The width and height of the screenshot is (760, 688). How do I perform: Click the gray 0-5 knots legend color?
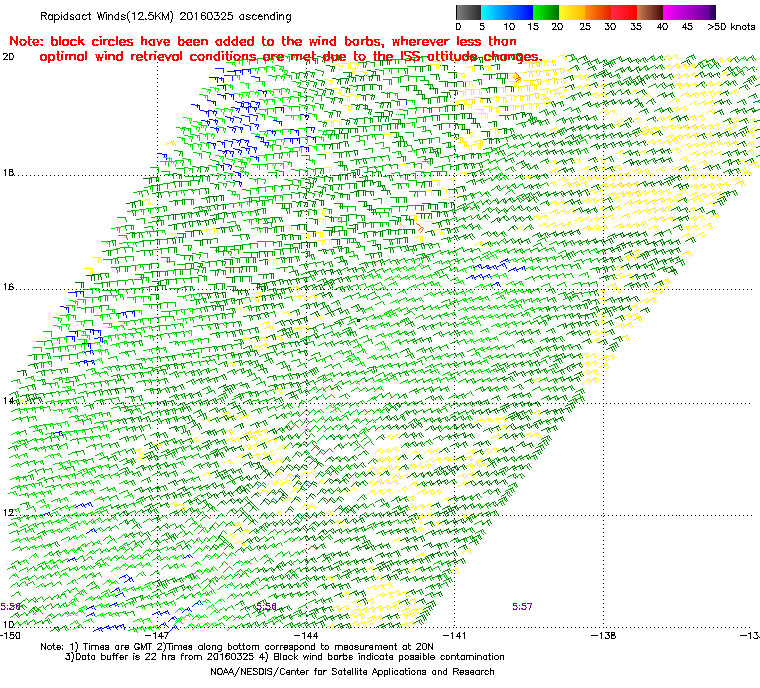(468, 12)
